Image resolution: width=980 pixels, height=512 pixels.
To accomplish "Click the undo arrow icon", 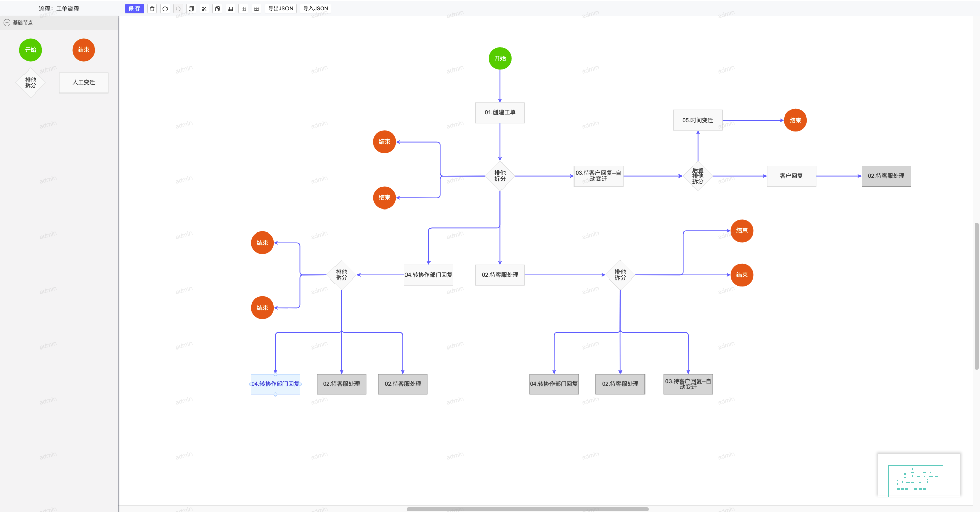I will 165,8.
